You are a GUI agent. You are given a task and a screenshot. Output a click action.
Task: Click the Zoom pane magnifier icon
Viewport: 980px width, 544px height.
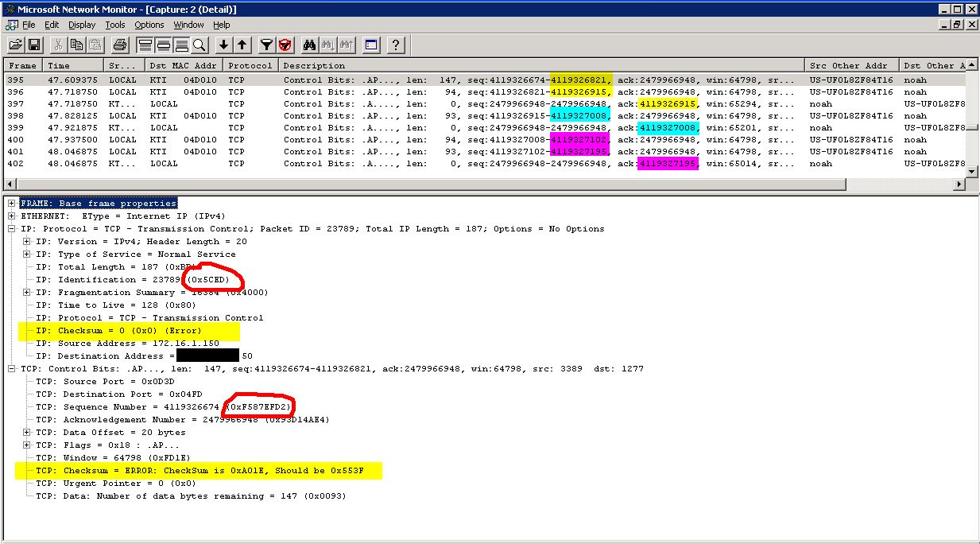coord(199,45)
